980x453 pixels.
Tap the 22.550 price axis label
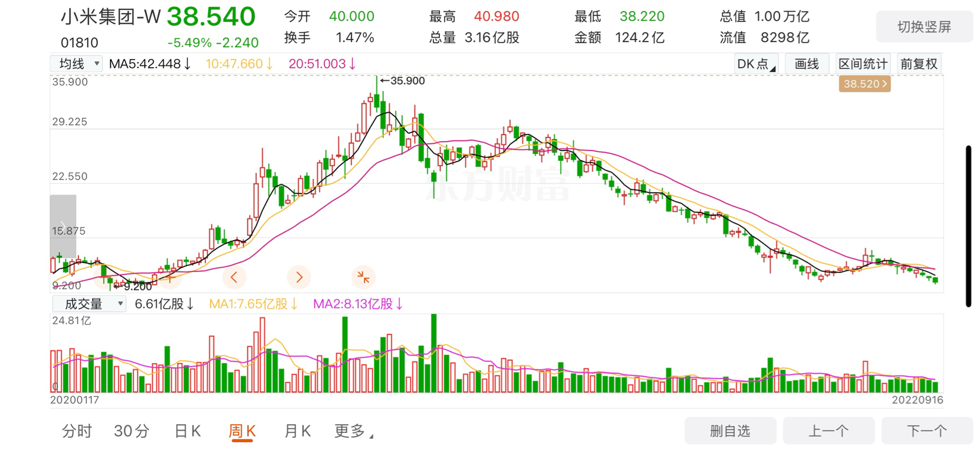[70, 176]
